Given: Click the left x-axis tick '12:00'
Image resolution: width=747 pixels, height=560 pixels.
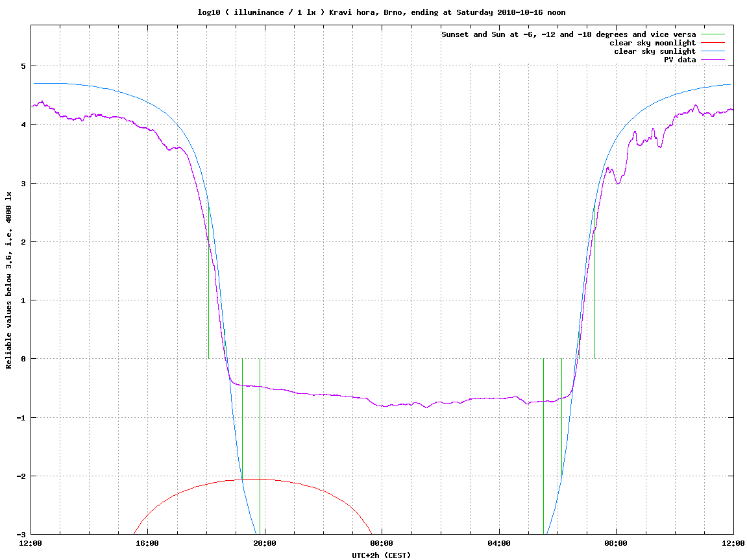Looking at the screenshot, I should (x=31, y=543).
